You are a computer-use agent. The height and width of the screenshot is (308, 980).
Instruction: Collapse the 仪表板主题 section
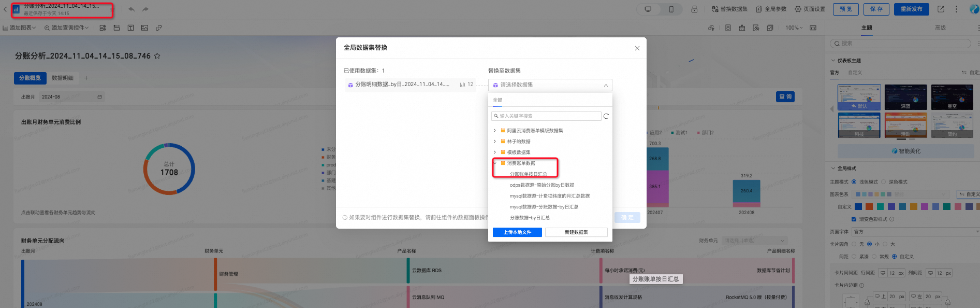(x=833, y=61)
